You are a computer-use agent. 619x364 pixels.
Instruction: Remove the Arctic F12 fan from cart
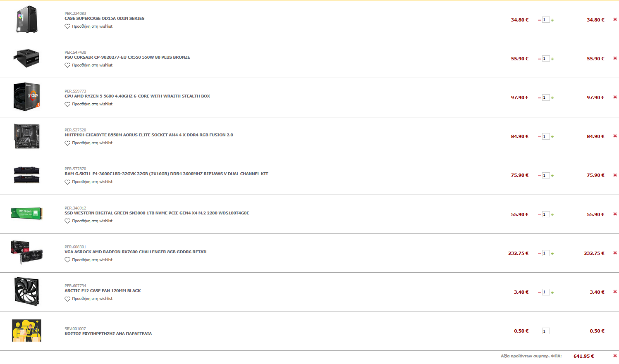(x=615, y=292)
